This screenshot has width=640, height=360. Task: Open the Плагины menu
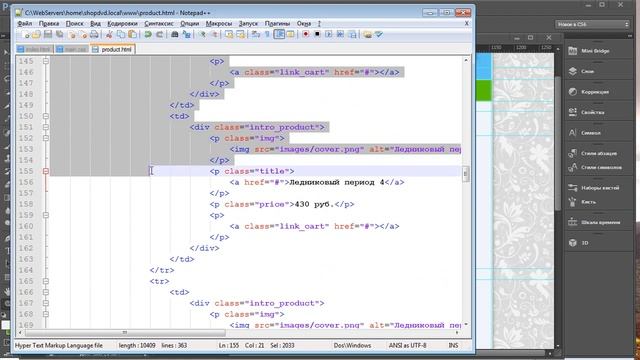point(277,24)
